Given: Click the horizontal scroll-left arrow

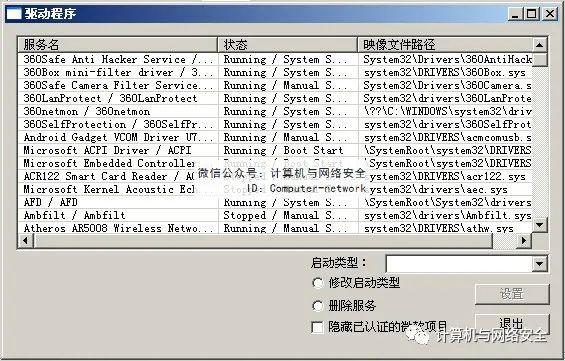Looking at the screenshot, I should click(25, 240).
